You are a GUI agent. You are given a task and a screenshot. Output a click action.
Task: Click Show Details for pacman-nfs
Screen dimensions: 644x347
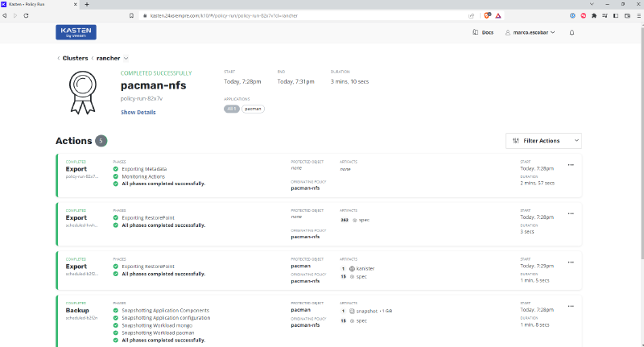[x=138, y=112]
